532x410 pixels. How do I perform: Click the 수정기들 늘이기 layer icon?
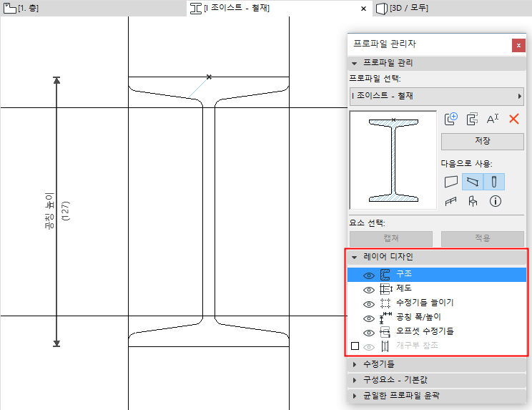[x=385, y=303]
